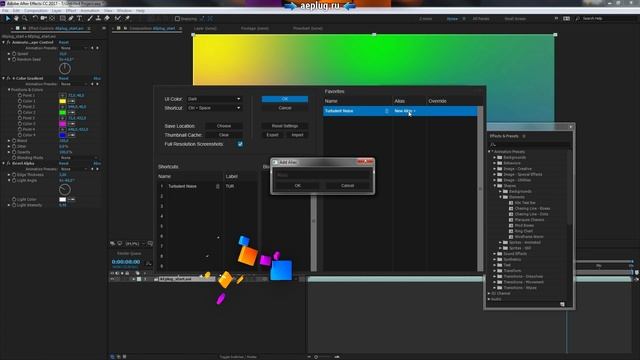Collapse the Animation Presets tree

[489, 152]
